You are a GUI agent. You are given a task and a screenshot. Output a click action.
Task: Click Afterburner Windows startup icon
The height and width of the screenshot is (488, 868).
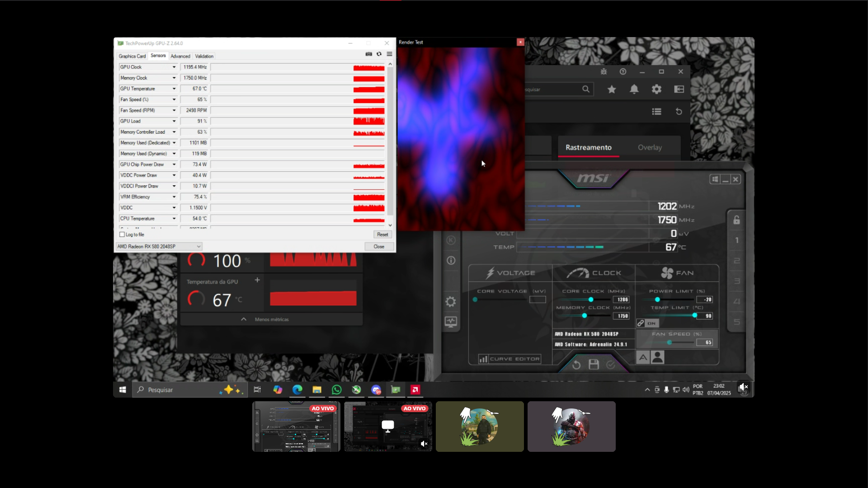point(715,179)
